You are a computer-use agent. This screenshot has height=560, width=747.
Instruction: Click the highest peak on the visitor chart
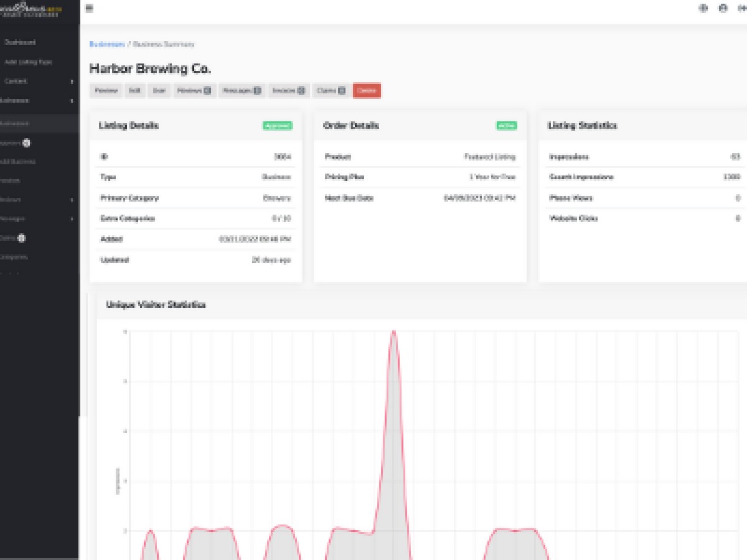393,332
